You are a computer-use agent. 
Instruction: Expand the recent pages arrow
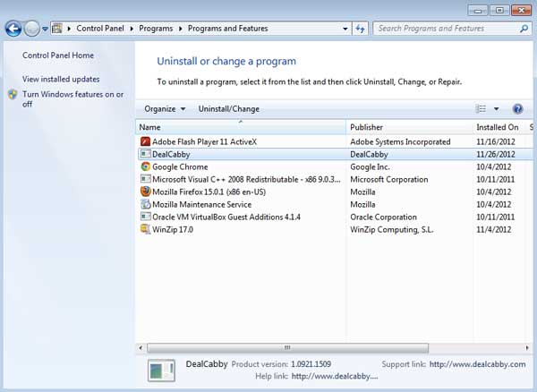pos(45,30)
